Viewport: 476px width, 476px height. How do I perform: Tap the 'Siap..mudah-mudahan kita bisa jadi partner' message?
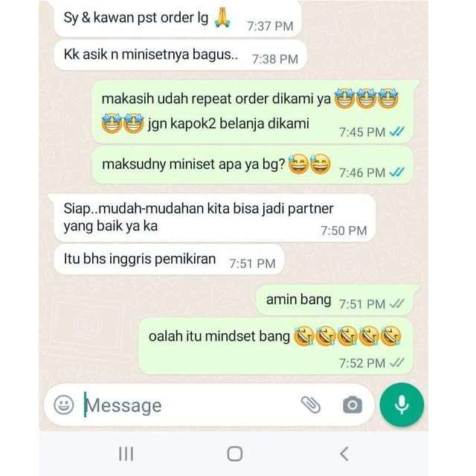pos(214,218)
